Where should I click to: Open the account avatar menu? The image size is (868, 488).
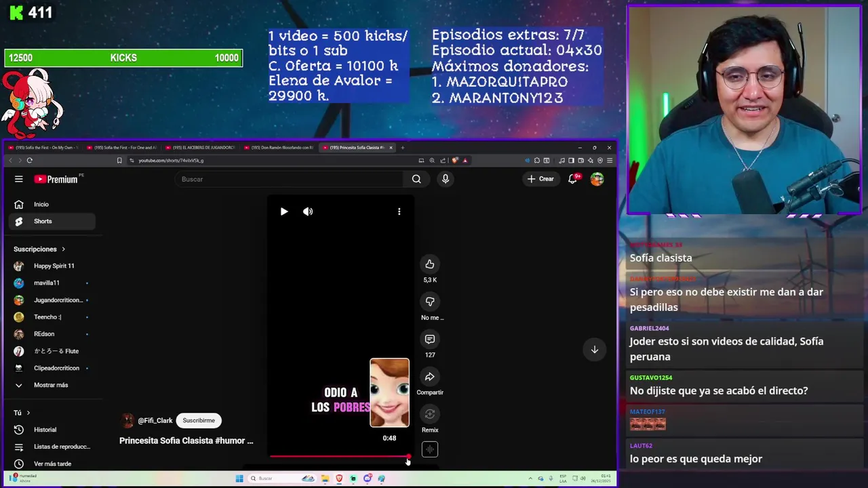point(597,179)
